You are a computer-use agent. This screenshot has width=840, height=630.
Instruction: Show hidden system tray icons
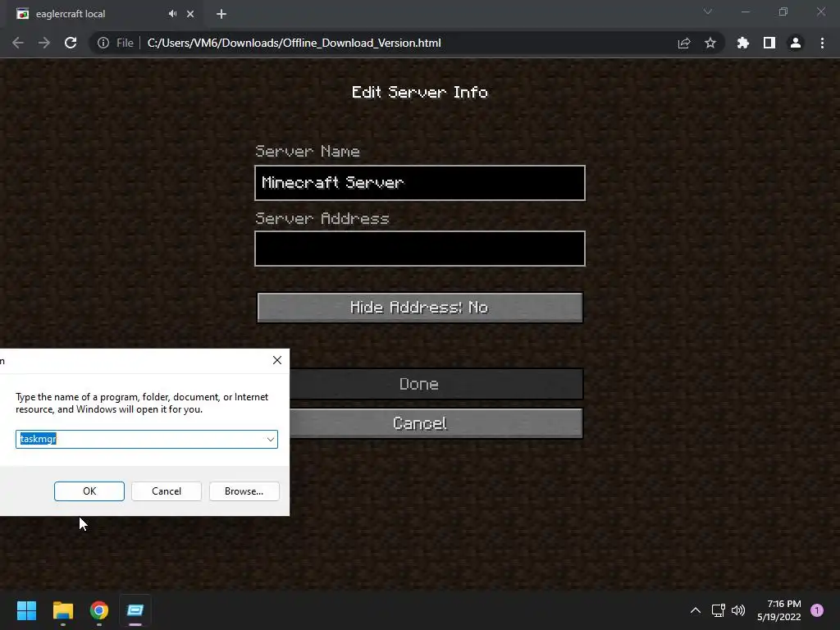point(696,610)
